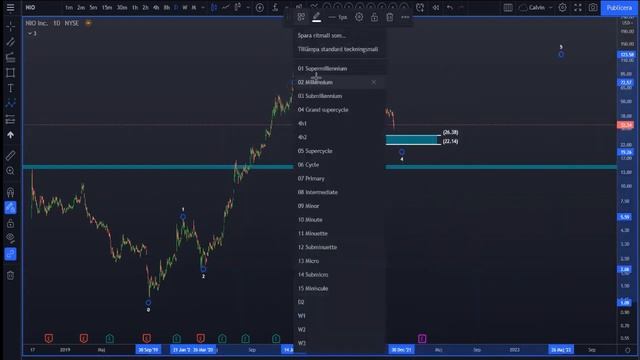The width and height of the screenshot is (640, 360).
Task: Select the arrow icons tool
Action: tap(11, 135)
